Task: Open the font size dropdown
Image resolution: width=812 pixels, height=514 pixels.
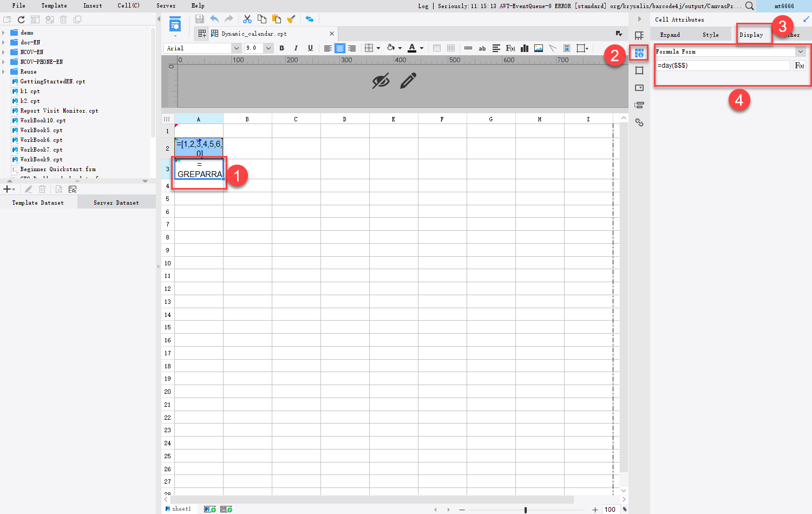Action: (268, 48)
